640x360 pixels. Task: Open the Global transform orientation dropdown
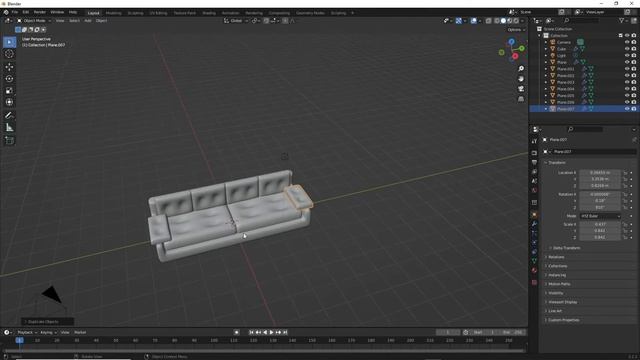pyautogui.click(x=236, y=20)
